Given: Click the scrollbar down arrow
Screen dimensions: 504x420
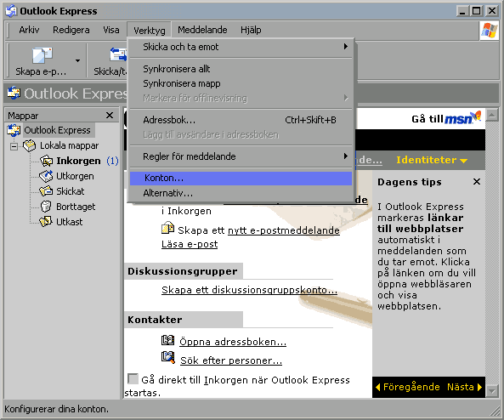Looking at the screenshot, I should tap(492, 391).
